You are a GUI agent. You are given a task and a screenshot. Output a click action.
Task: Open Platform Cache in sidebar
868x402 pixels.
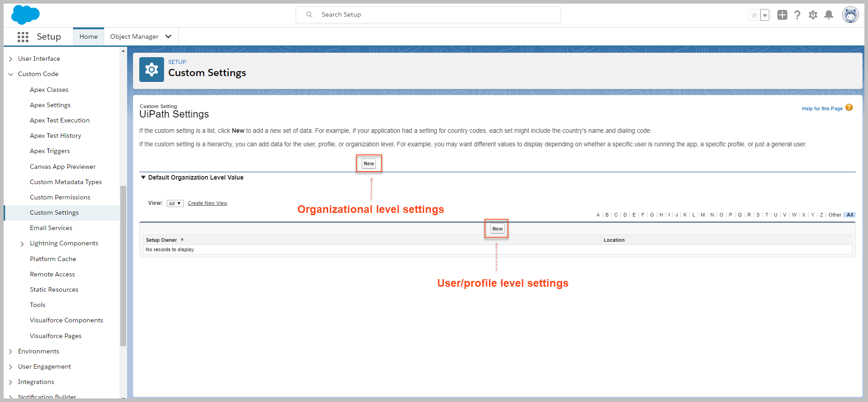53,259
